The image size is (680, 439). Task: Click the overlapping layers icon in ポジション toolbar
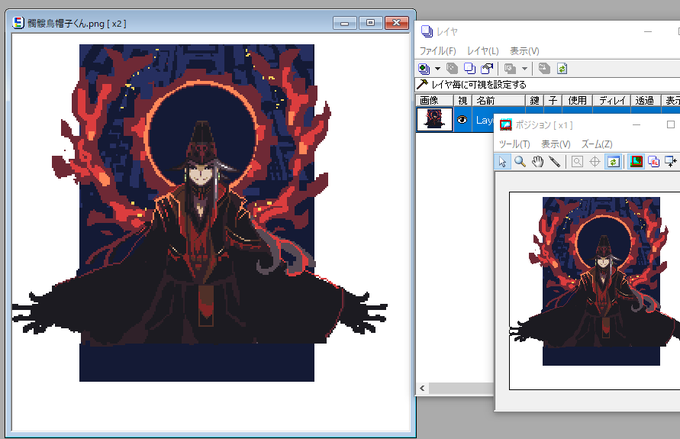pyautogui.click(x=654, y=162)
